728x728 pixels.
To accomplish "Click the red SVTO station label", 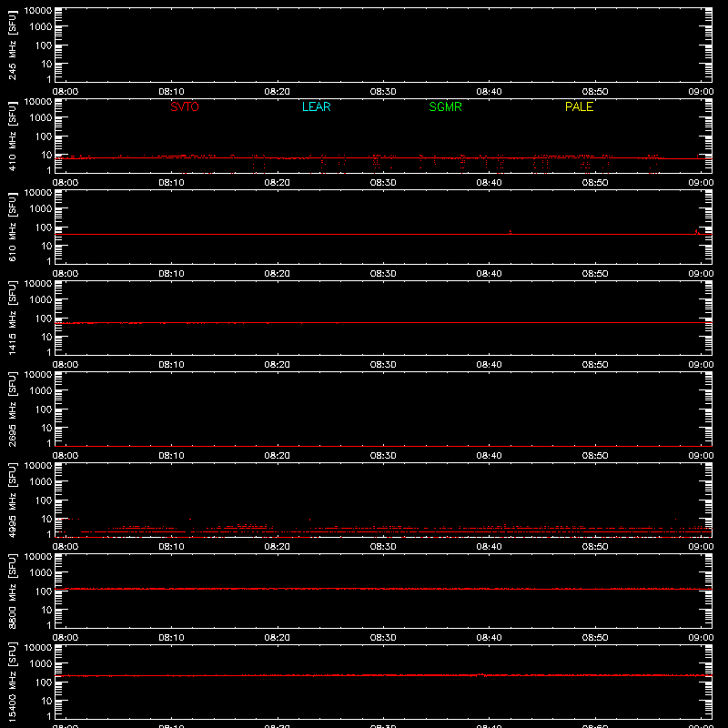I will click(x=185, y=106).
